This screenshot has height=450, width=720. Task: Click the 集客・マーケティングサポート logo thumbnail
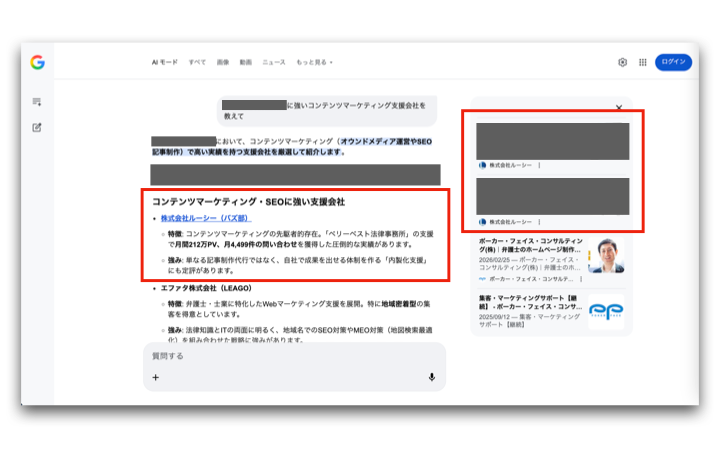[x=606, y=310]
